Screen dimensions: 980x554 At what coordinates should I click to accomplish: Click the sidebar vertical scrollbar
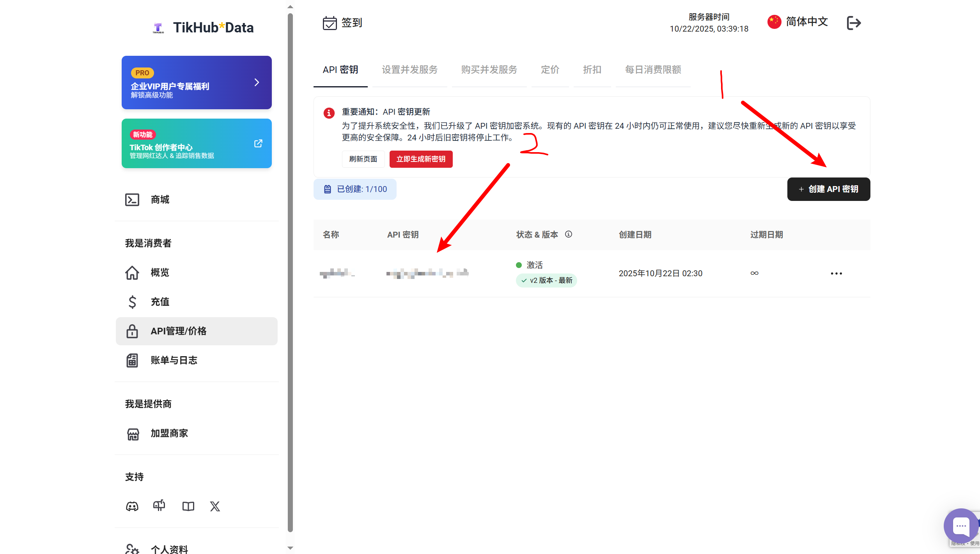click(290, 273)
